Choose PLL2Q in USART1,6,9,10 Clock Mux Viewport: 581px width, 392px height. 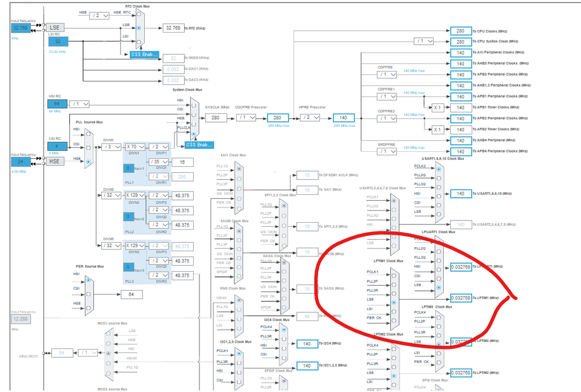tap(439, 178)
